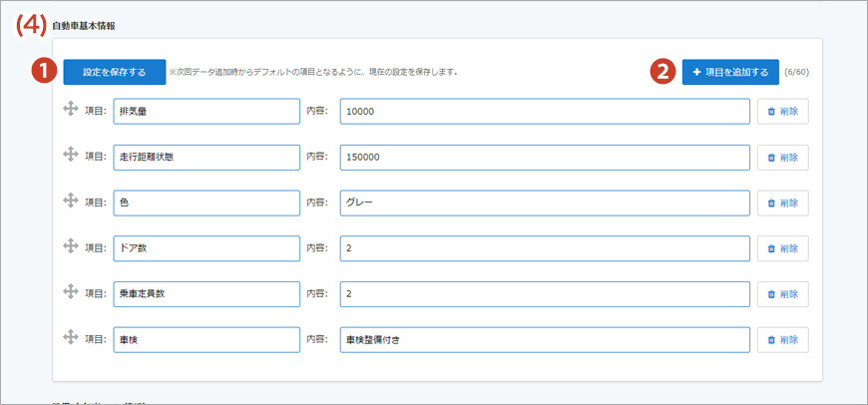This screenshot has width=868, height=405.
Task: Focus the 乗車定員数 item name field
Action: point(207,294)
